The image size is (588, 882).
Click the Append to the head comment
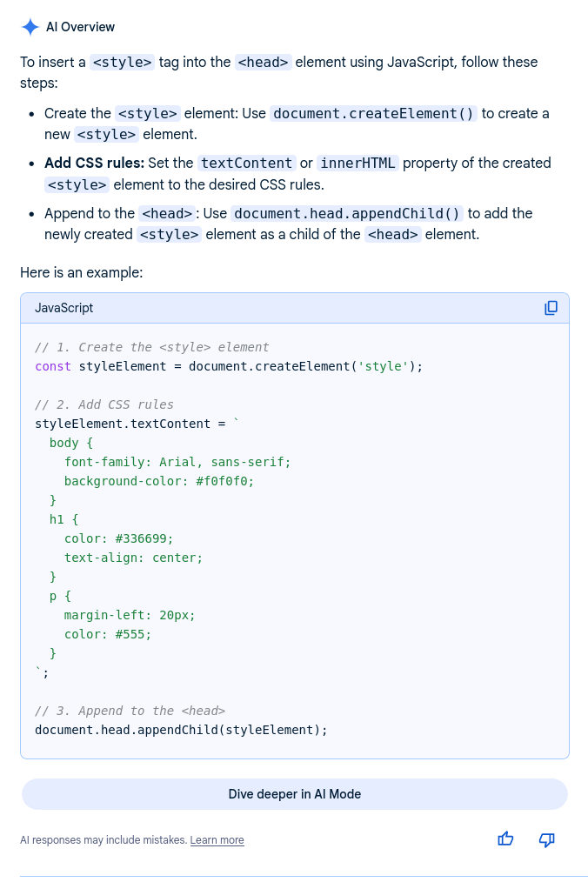pyautogui.click(x=130, y=711)
